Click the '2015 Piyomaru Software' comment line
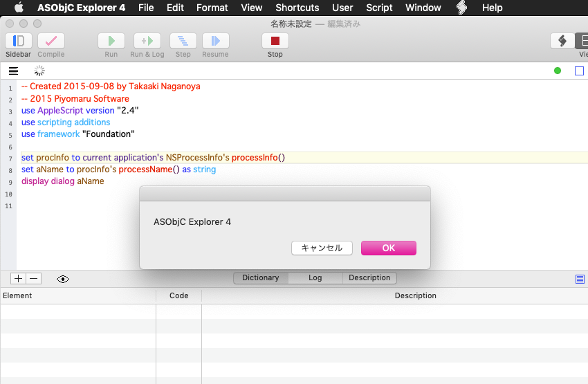 [x=75, y=99]
